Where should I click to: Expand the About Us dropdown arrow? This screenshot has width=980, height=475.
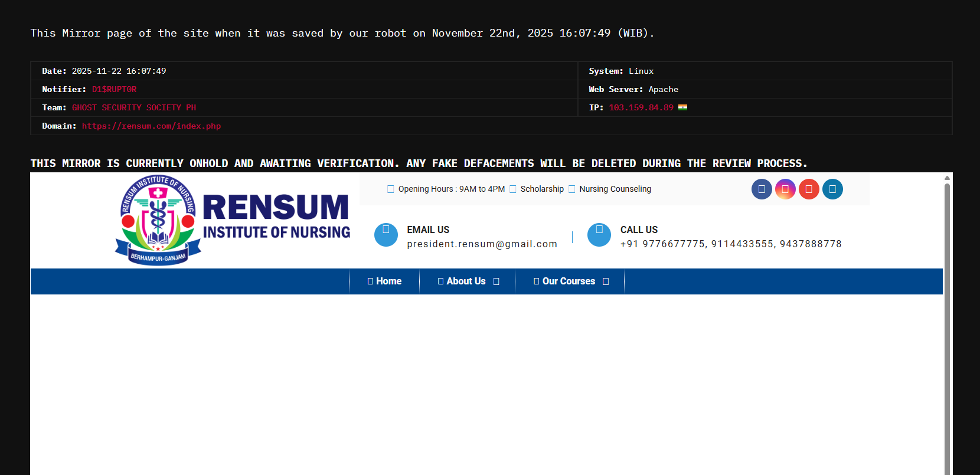click(x=496, y=281)
